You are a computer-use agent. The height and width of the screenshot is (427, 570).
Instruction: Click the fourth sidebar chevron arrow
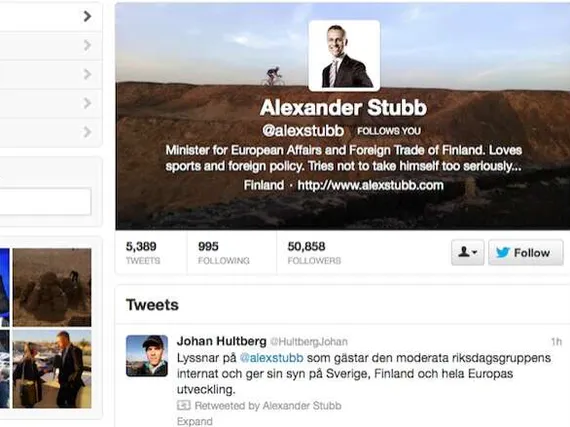point(87,103)
